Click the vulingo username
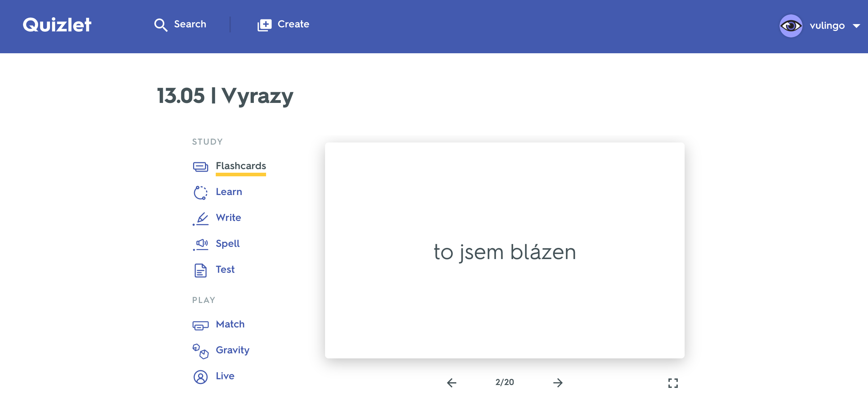868x403 pixels. [x=827, y=26]
